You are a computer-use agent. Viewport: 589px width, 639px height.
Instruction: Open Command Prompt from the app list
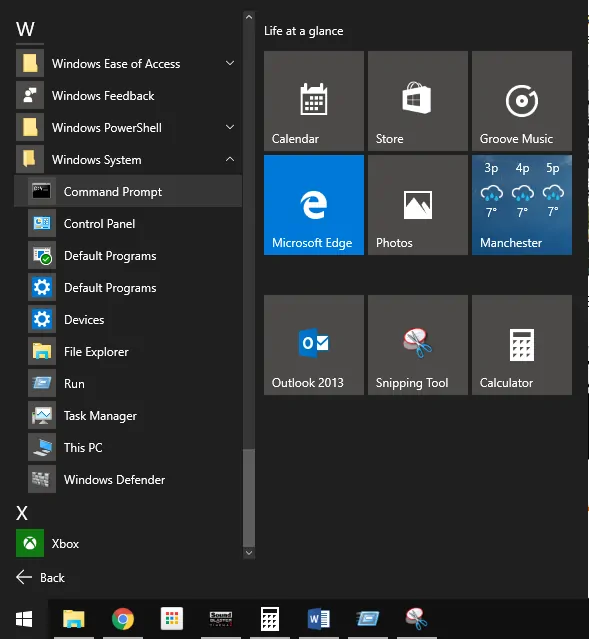click(128, 192)
